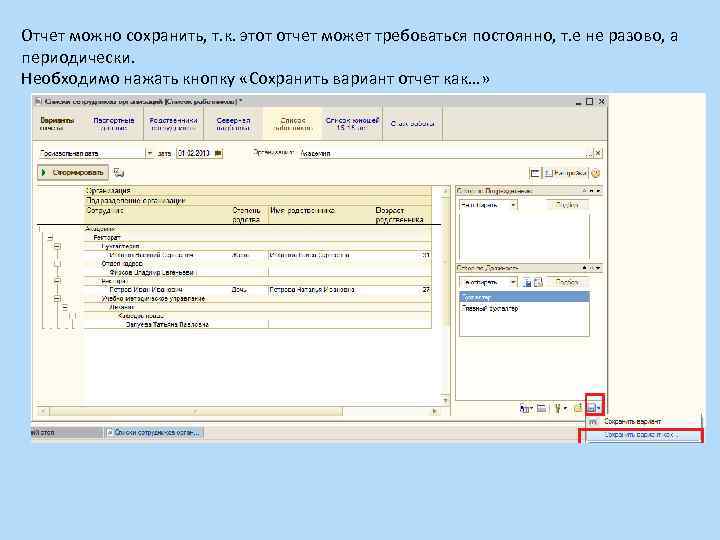720x540 pixels.
Task: Click the Организация field containing Академия
Action: pyautogui.click(x=443, y=153)
